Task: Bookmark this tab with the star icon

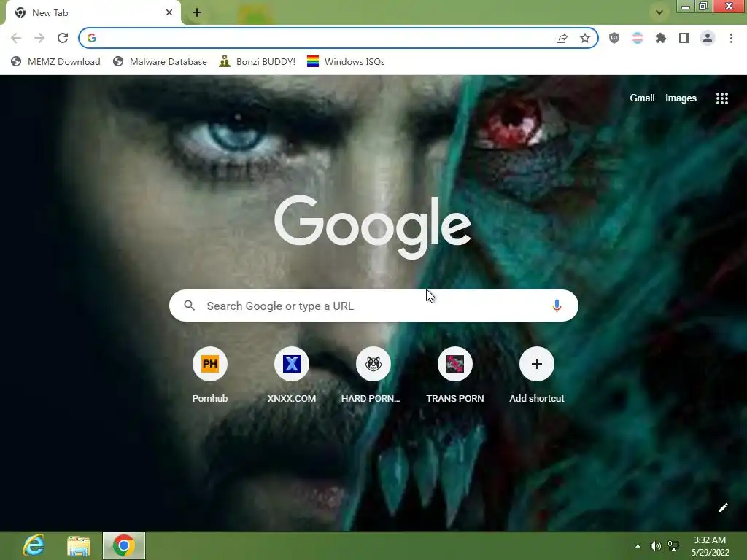Action: click(x=585, y=38)
